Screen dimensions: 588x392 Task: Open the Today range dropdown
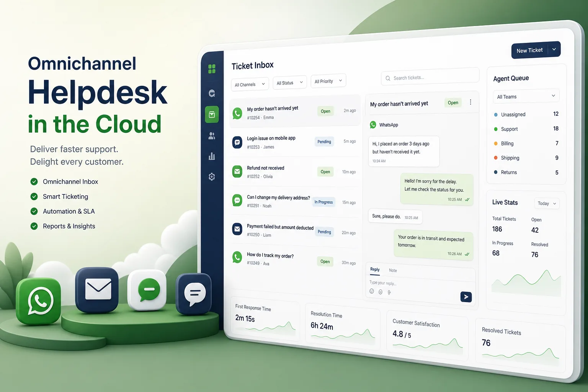pyautogui.click(x=547, y=203)
